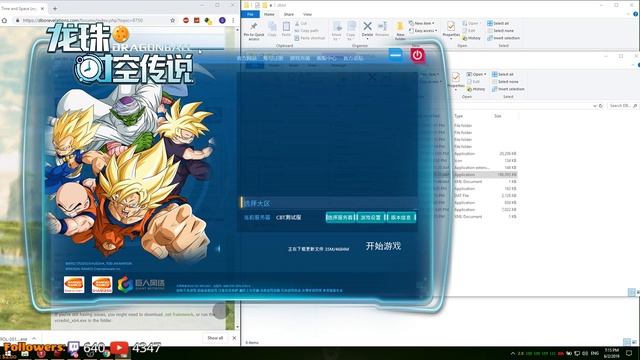Click the Move to icon in top Explorer ribbon

(337, 31)
